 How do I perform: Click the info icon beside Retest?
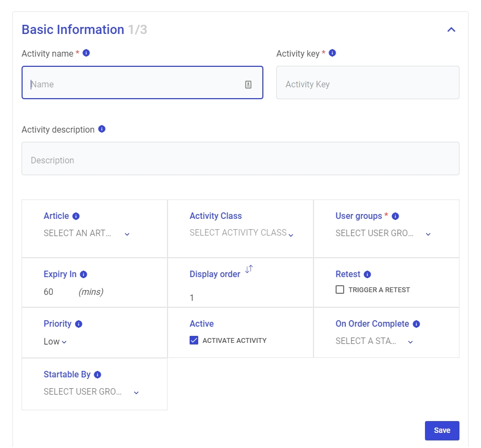(367, 274)
